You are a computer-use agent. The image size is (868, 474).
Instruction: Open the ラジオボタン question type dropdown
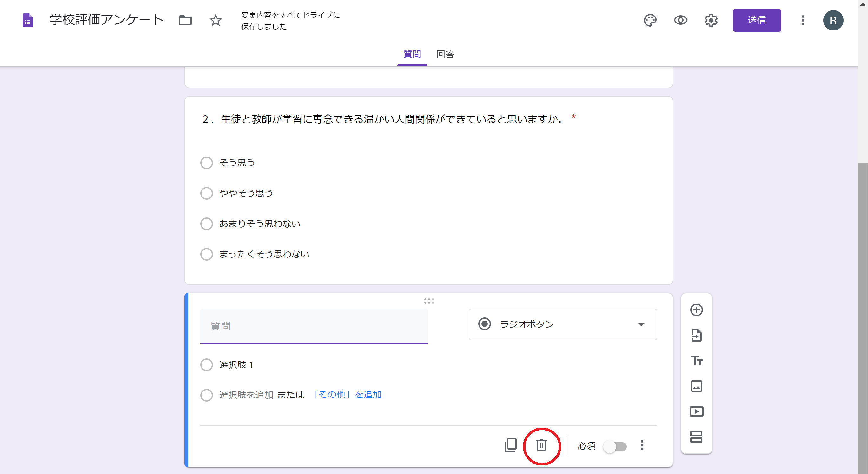[x=563, y=324]
